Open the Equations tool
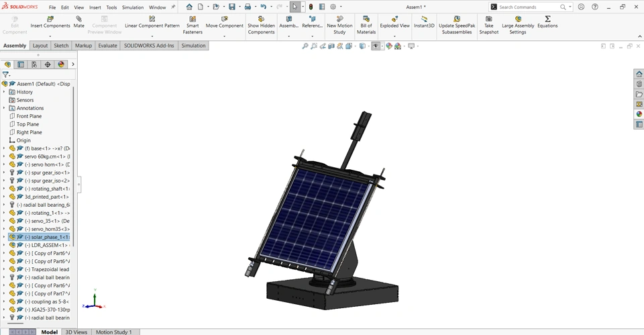The width and height of the screenshot is (644, 335). [x=547, y=19]
